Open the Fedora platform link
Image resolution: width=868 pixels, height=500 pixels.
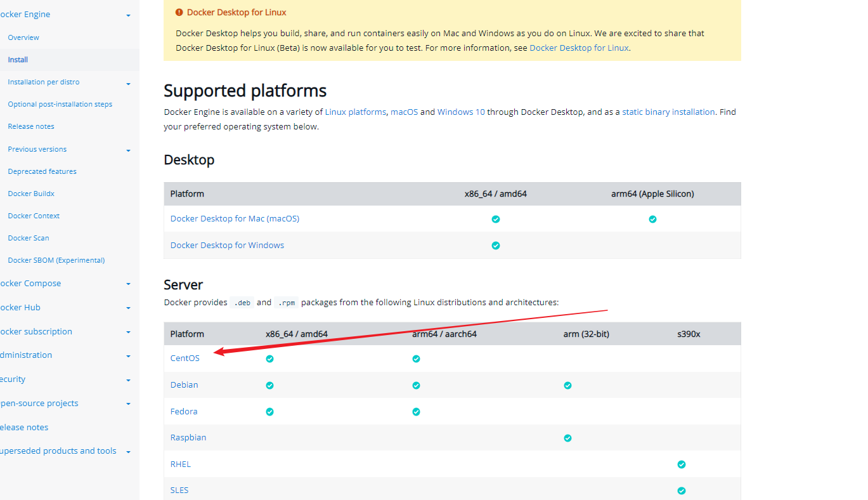coord(184,411)
